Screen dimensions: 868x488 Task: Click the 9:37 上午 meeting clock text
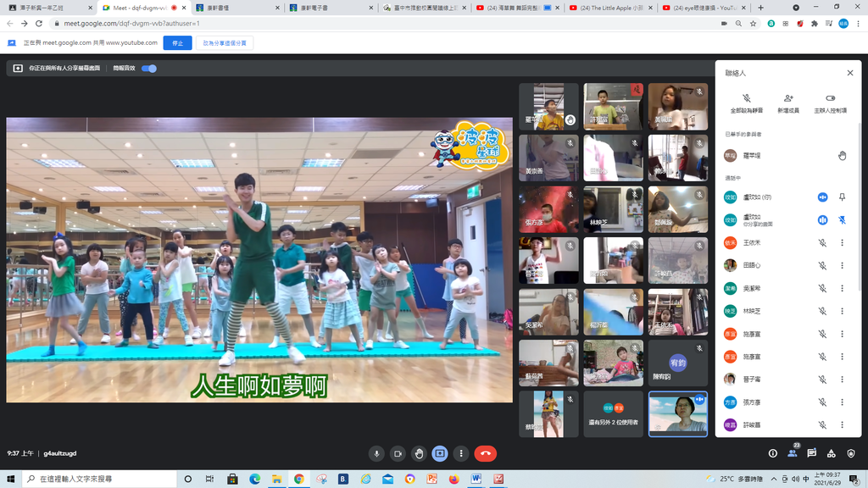tap(20, 454)
